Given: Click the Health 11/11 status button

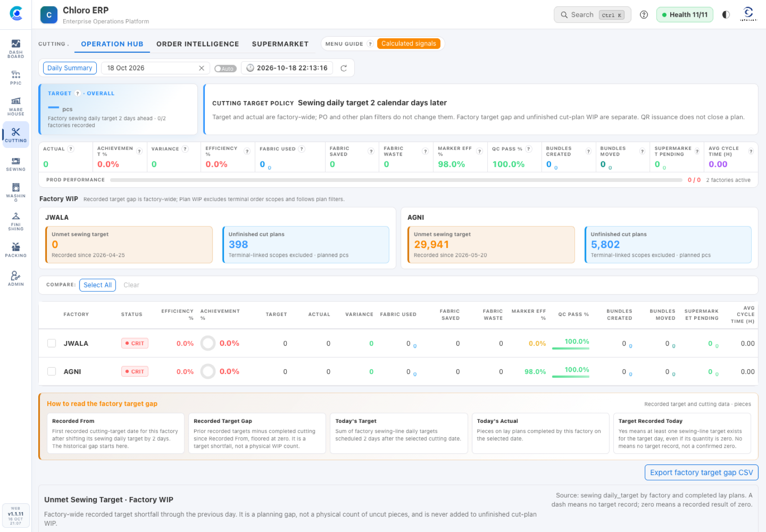Looking at the screenshot, I should tap(685, 15).
